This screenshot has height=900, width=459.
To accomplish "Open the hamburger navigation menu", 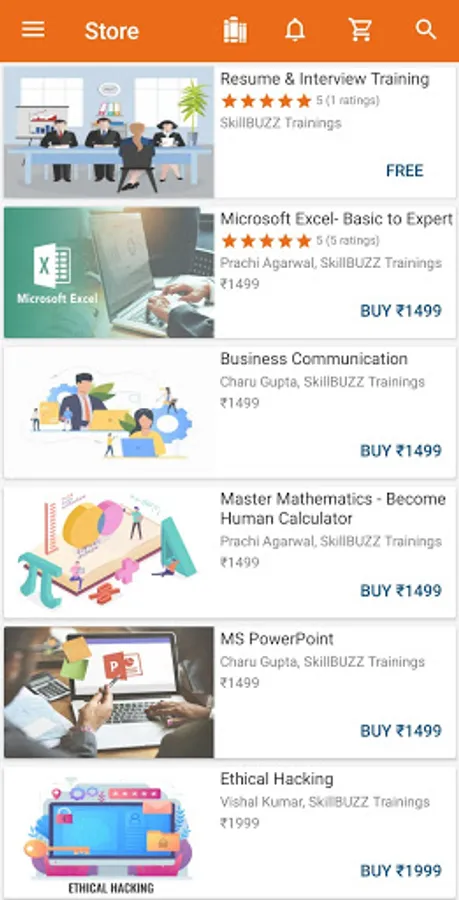I will point(33,30).
